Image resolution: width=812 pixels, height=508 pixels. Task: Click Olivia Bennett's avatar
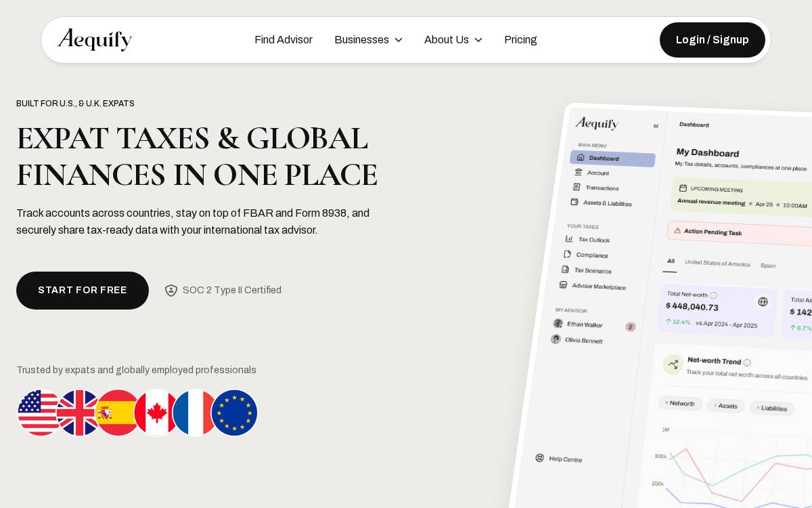[x=556, y=339]
